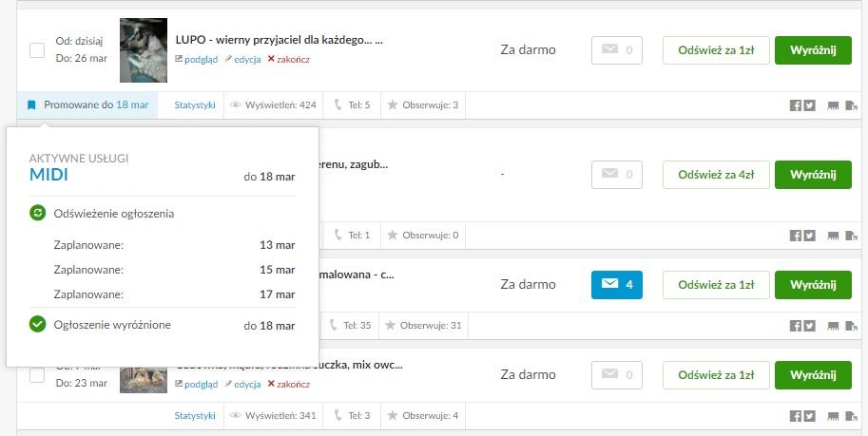868x436 pixels.
Task: Share LUPO listing on Facebook
Action: pyautogui.click(x=795, y=105)
